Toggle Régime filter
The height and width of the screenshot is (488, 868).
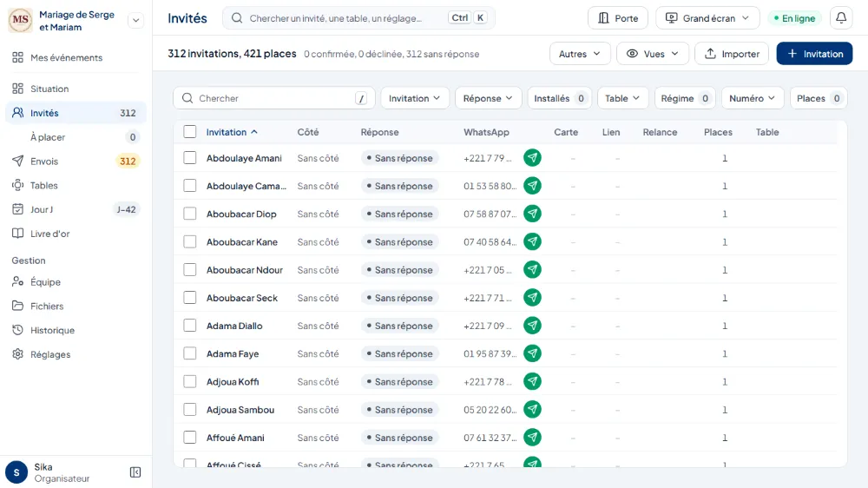685,98
